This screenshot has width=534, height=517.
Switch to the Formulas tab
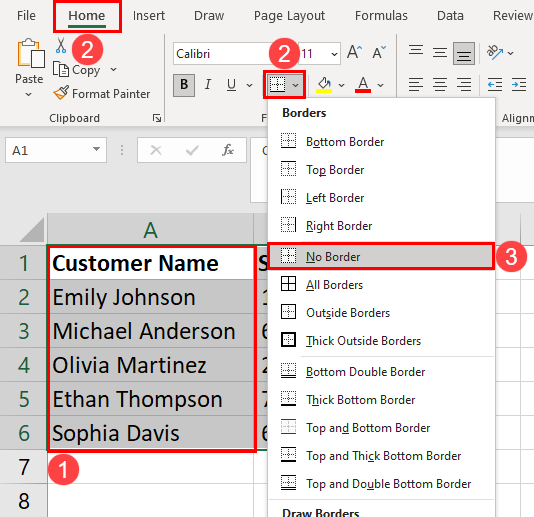click(381, 16)
